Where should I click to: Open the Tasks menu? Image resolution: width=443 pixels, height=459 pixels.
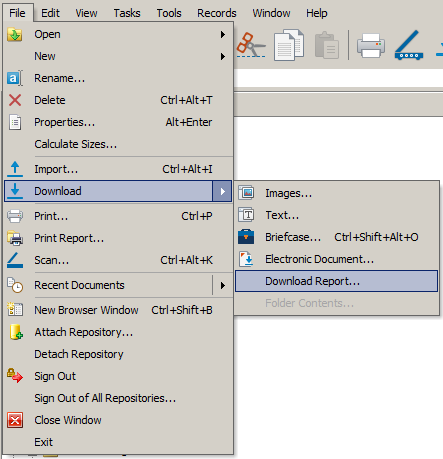[127, 13]
